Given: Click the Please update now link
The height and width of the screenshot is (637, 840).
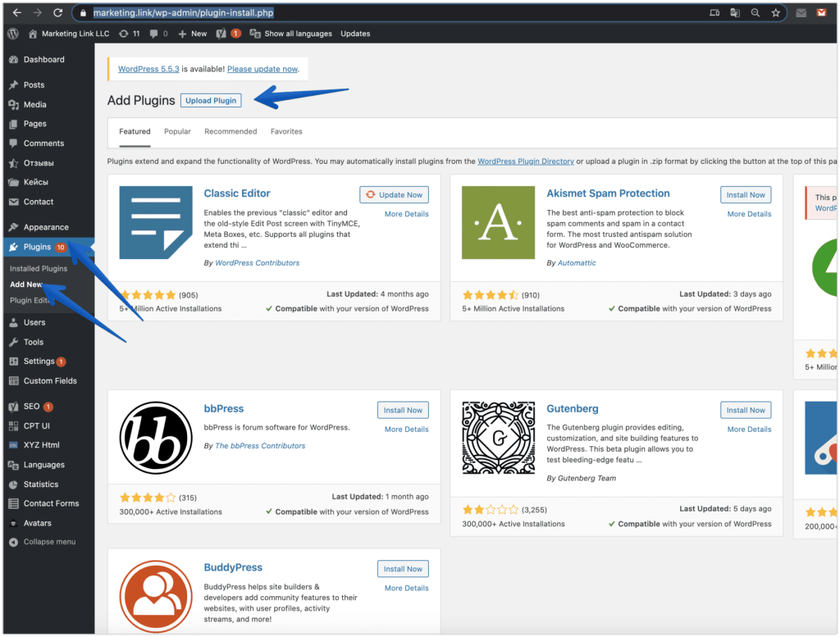Looking at the screenshot, I should click(x=262, y=69).
